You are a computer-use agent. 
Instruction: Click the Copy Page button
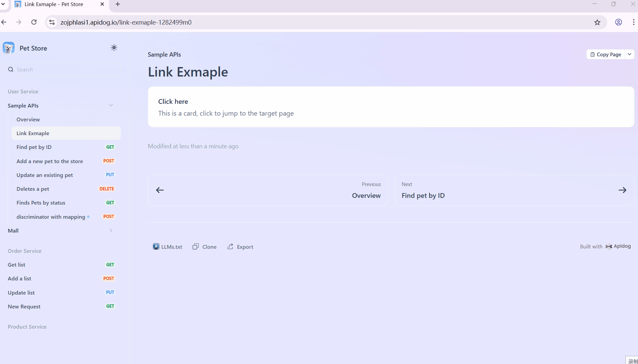point(606,54)
